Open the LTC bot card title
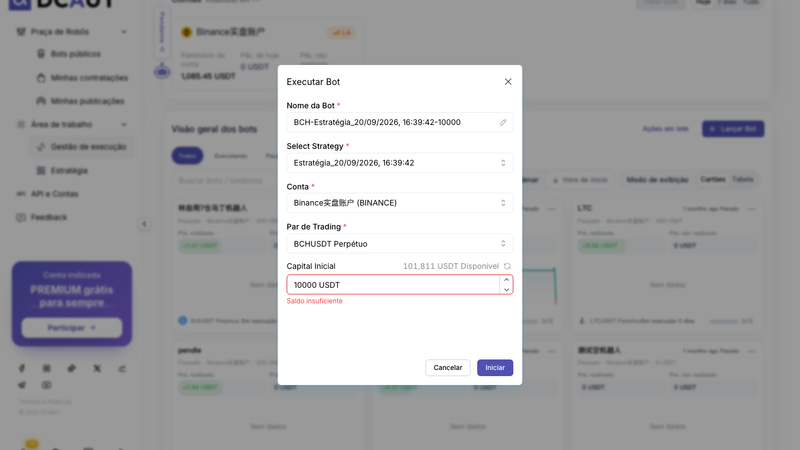 pyautogui.click(x=585, y=208)
